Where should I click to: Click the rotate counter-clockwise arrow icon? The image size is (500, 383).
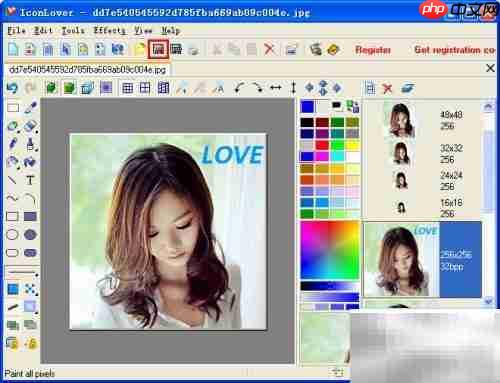239,88
